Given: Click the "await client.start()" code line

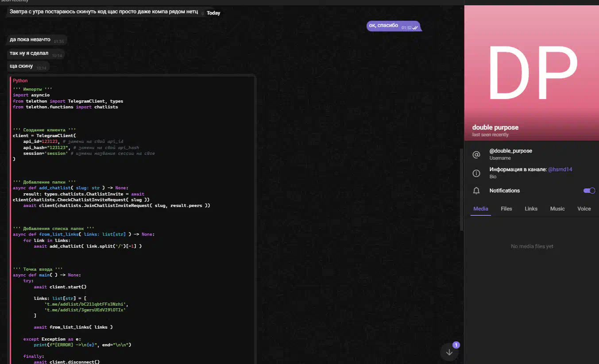Looking at the screenshot, I should tap(60, 287).
